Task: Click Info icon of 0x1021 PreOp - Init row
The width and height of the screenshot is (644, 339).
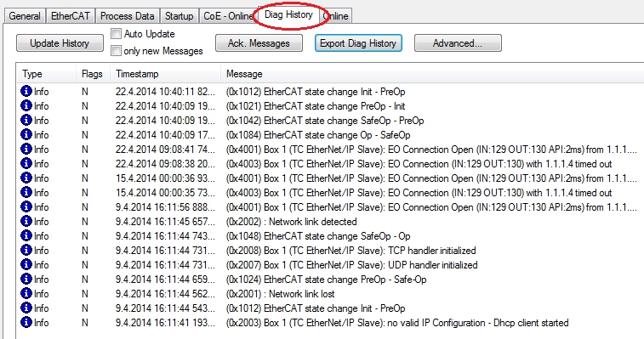Action: coord(26,105)
